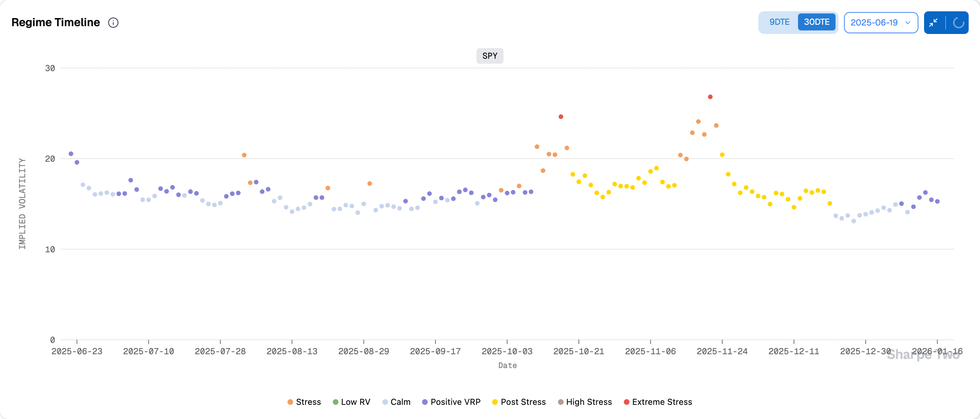Screen dimensions: 980x419
Task: Click the collapse arrows icon button
Action: [x=933, y=23]
